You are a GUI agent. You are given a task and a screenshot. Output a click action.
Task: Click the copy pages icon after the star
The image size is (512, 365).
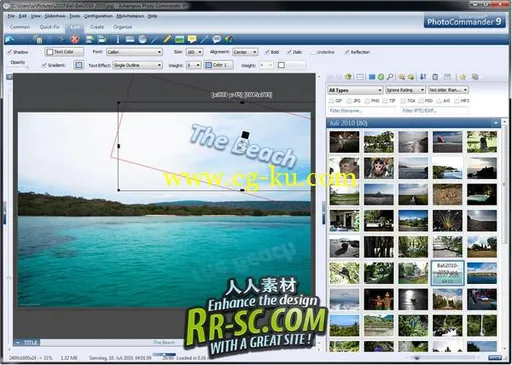475,77
